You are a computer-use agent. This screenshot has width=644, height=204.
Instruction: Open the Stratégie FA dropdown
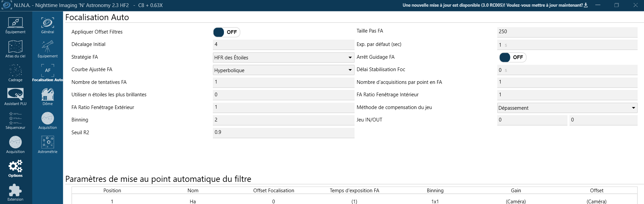[284, 58]
